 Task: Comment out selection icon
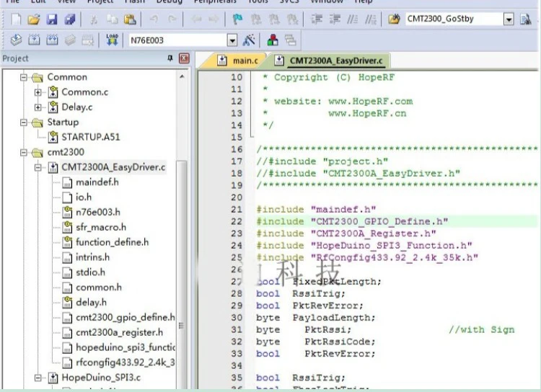click(x=352, y=19)
